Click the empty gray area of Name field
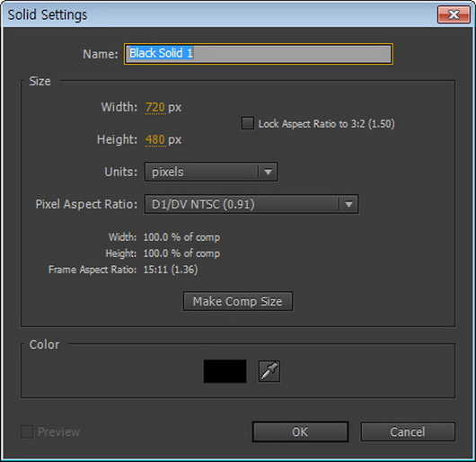476x462 pixels. pyautogui.click(x=291, y=54)
